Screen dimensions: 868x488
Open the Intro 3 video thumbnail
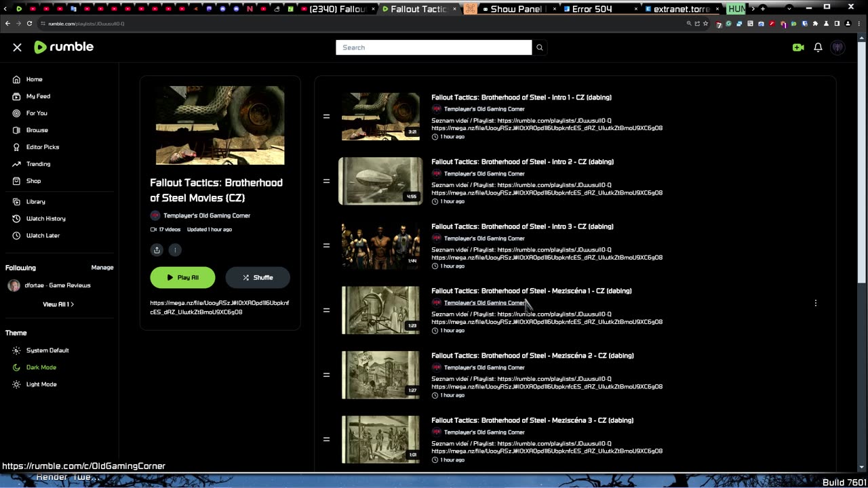tap(380, 245)
